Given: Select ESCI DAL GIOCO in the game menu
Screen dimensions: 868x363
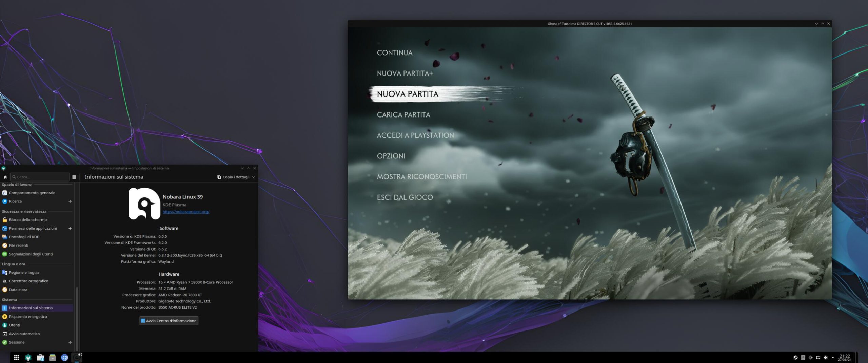Looking at the screenshot, I should coord(405,197).
